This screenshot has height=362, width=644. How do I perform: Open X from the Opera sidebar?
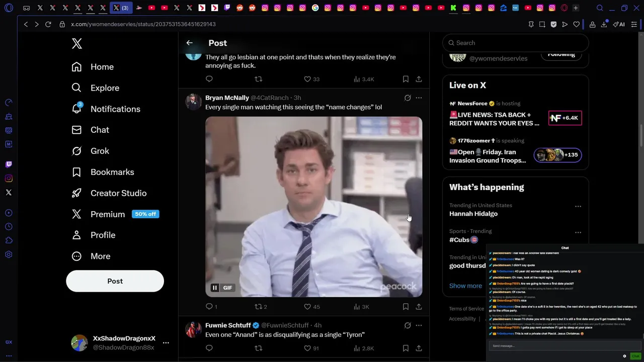click(x=9, y=193)
